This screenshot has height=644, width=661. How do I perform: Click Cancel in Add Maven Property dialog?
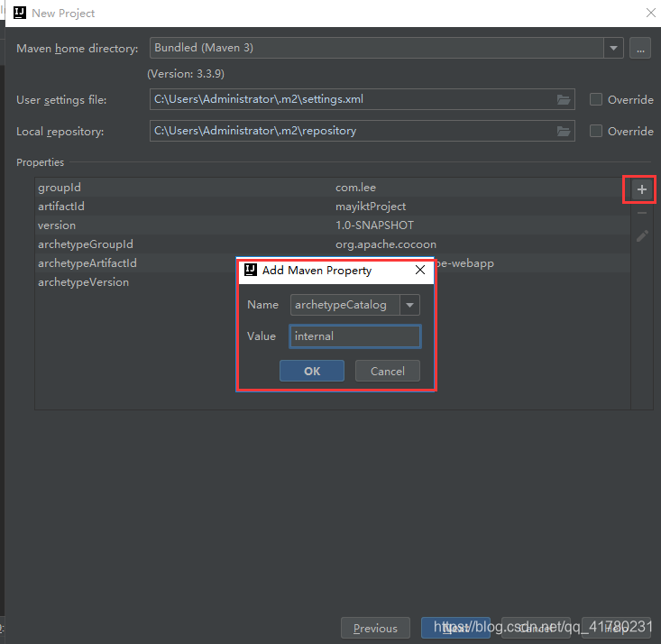(388, 371)
